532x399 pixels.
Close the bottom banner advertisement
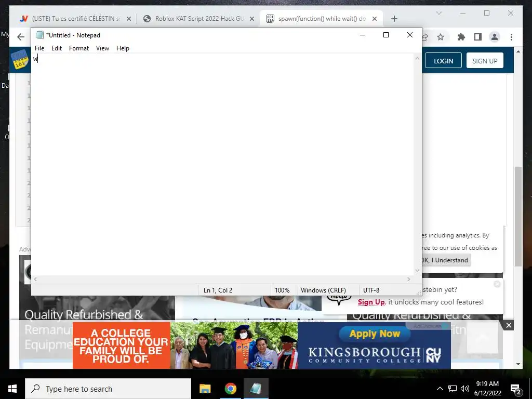509,325
